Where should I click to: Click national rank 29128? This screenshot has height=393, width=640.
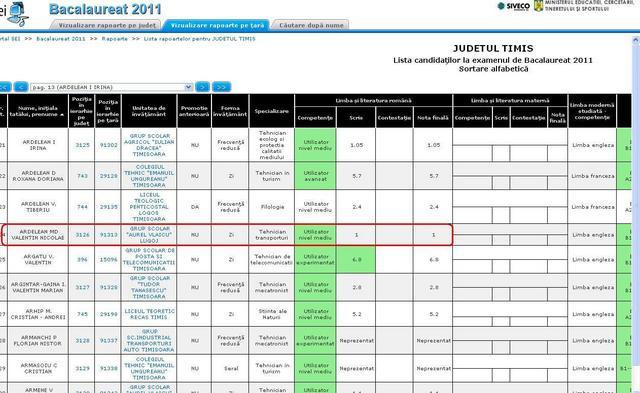pyautogui.click(x=109, y=176)
